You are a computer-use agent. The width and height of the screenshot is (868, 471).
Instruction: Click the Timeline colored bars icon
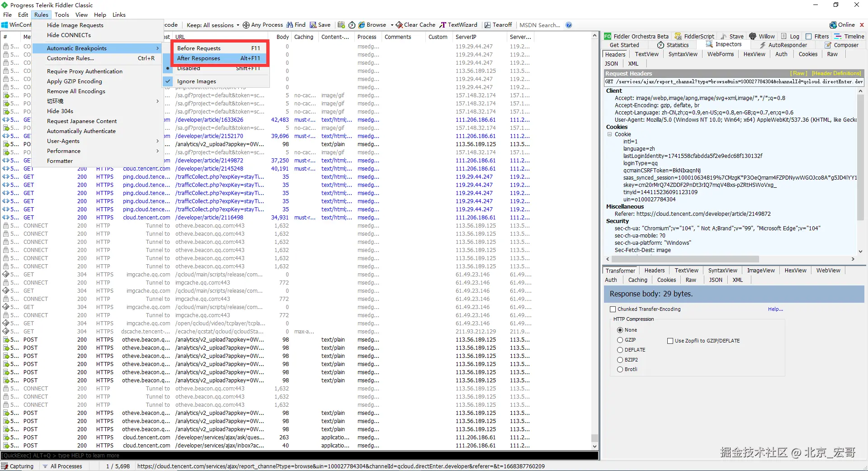(x=838, y=36)
